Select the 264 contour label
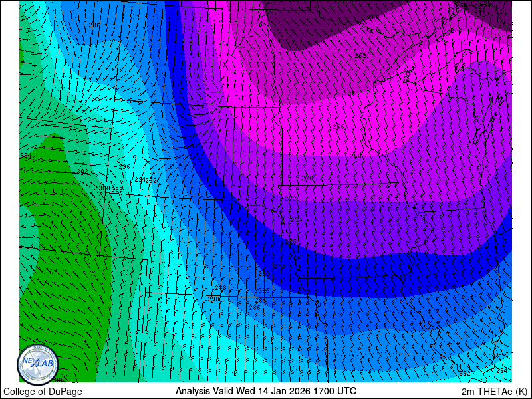The width and height of the screenshot is (532, 399). pyautogui.click(x=354, y=93)
